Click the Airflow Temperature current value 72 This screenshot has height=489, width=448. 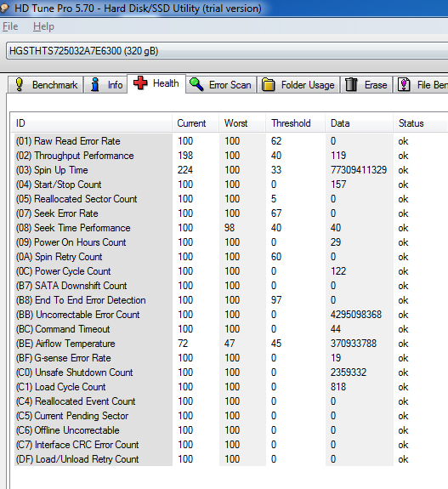183,344
